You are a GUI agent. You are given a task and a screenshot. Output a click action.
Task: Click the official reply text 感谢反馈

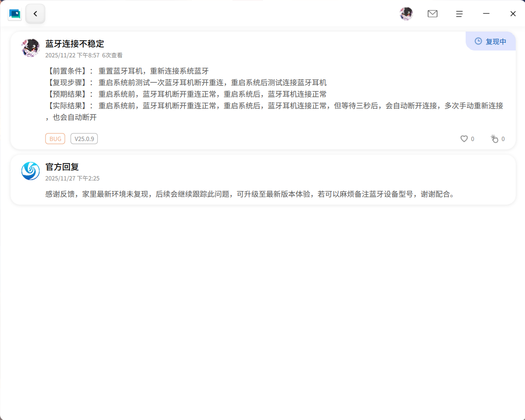(x=251, y=194)
